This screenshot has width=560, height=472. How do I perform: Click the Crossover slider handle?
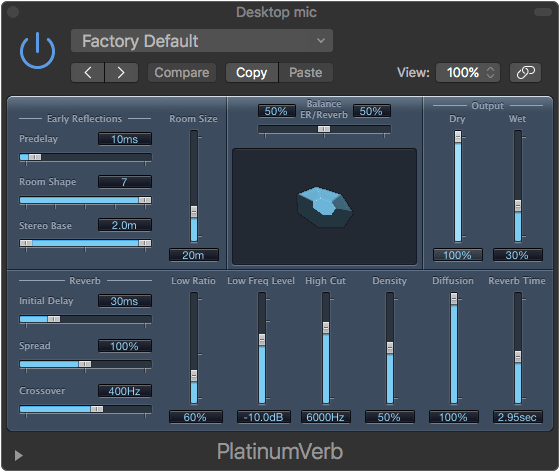[x=97, y=409]
